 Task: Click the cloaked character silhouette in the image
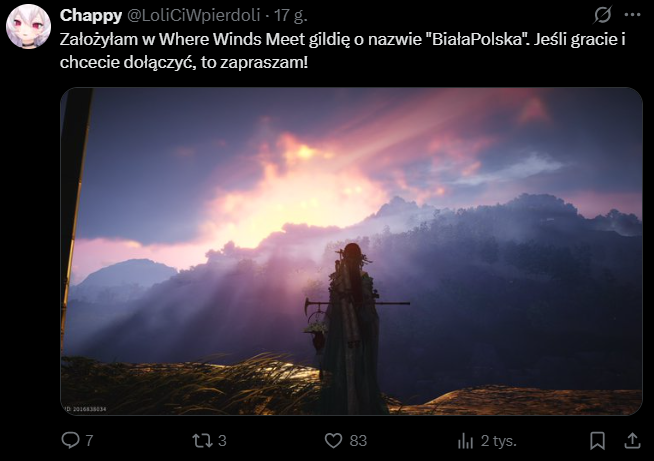coord(352,329)
